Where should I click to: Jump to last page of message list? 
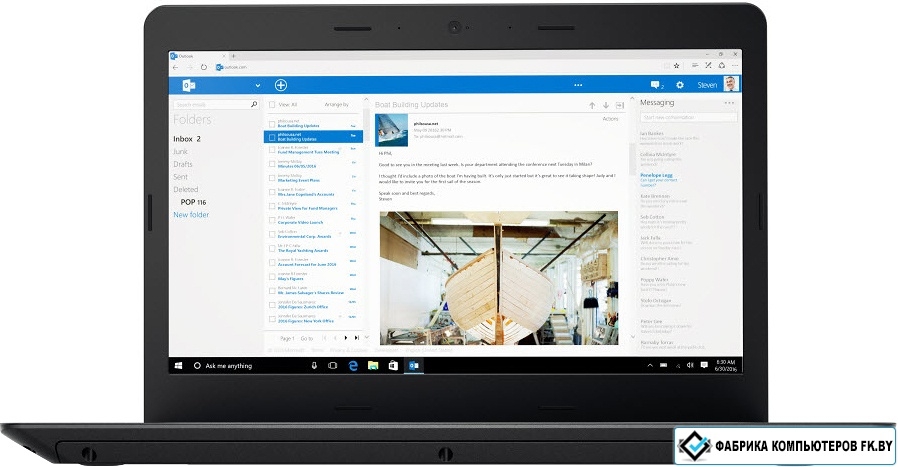356,338
